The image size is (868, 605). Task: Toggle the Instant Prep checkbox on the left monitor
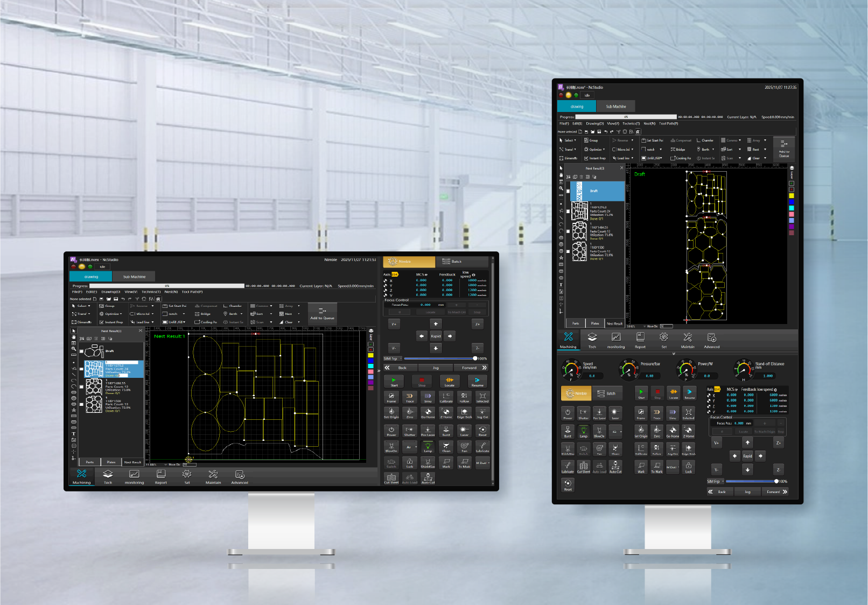click(101, 322)
